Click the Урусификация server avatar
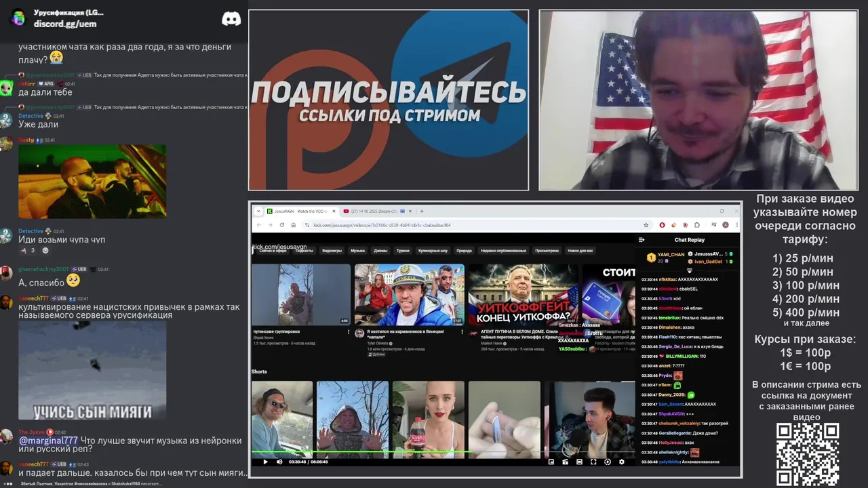868x488 pixels. (18, 18)
